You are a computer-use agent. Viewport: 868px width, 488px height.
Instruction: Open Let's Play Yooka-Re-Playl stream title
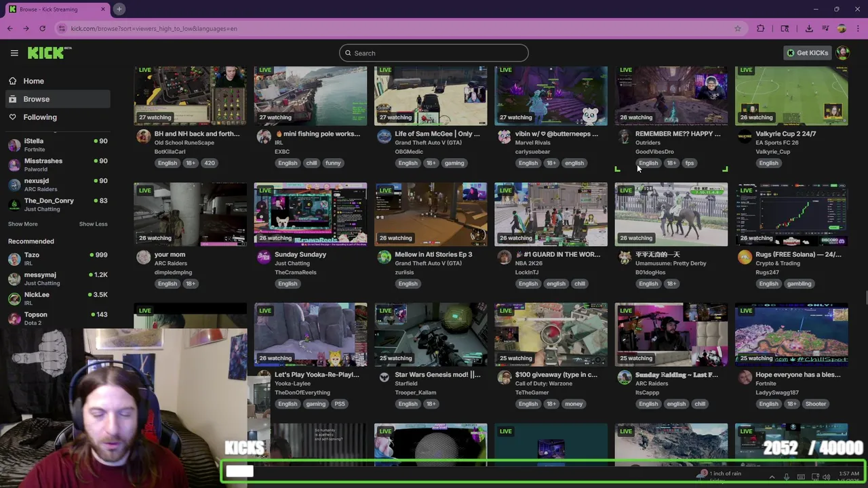coord(317,374)
